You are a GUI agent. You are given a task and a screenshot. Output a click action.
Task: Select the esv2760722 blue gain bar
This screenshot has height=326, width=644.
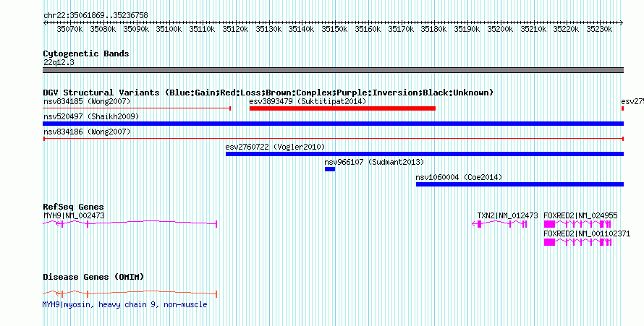click(424, 154)
